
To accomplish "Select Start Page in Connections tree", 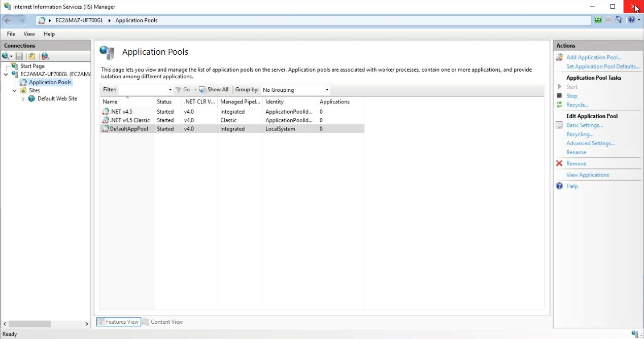I will point(32,66).
